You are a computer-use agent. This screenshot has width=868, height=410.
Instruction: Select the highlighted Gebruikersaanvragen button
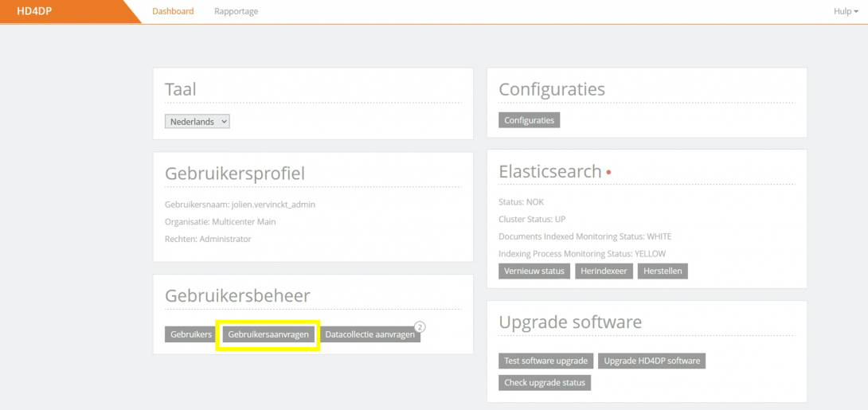click(x=268, y=335)
